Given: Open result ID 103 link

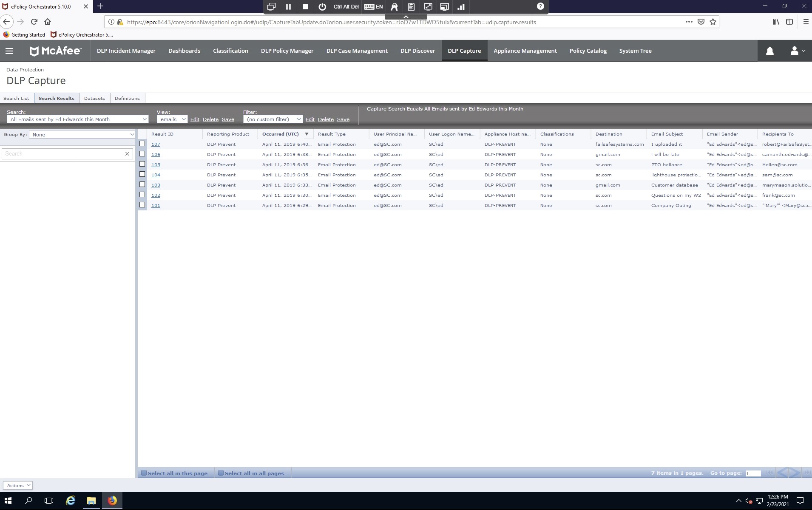Looking at the screenshot, I should [x=156, y=185].
